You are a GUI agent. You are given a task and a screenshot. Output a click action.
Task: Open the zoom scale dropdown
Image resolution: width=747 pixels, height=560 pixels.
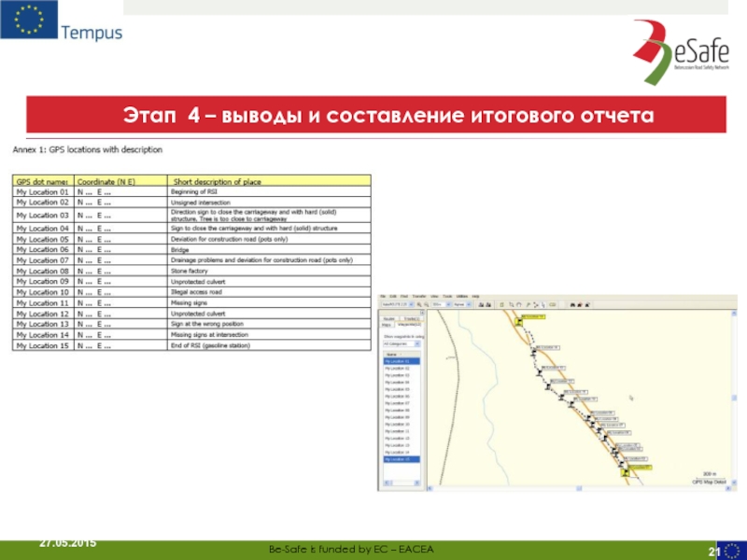[442, 304]
